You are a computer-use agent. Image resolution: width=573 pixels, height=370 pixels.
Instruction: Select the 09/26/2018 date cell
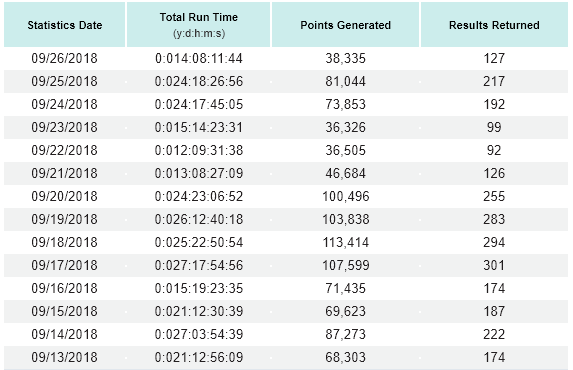tap(64, 58)
